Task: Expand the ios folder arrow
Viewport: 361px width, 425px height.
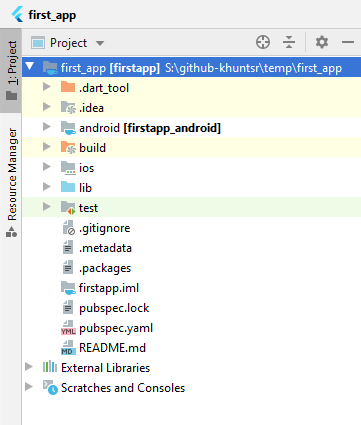Action: tap(47, 167)
